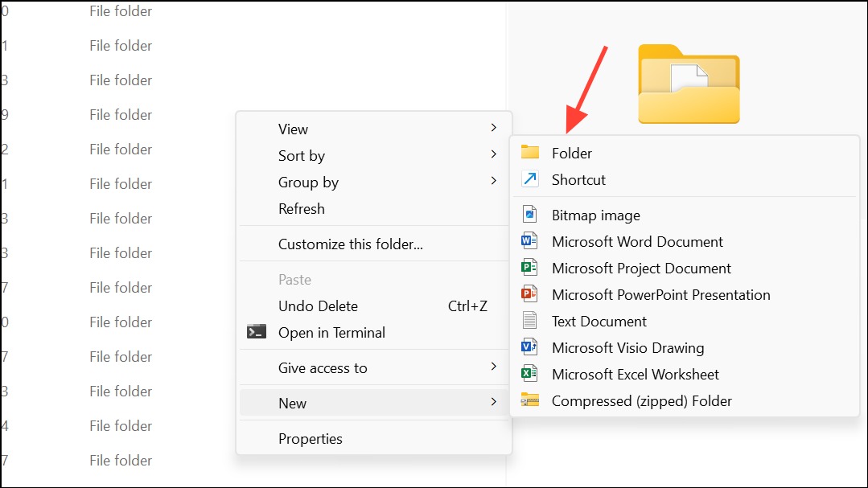Click the Compressed zipped Folder icon
Screen dimensions: 868x488
529,400
